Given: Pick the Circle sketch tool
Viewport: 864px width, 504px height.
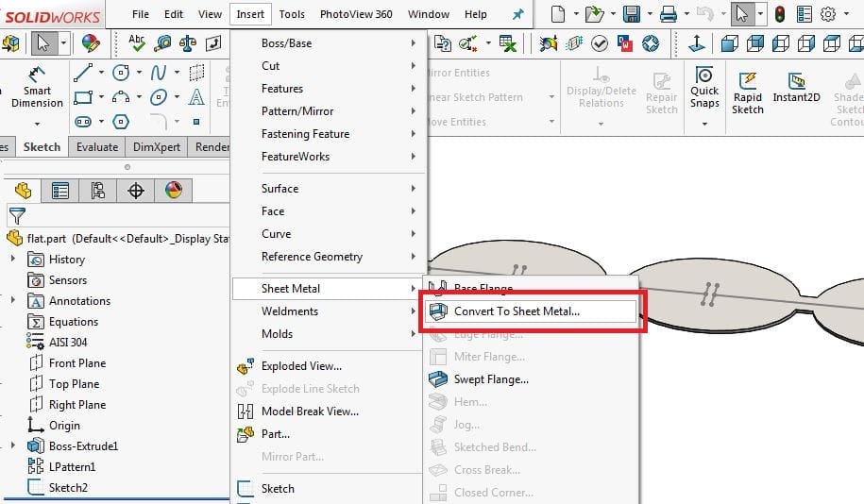Looking at the screenshot, I should (121, 72).
